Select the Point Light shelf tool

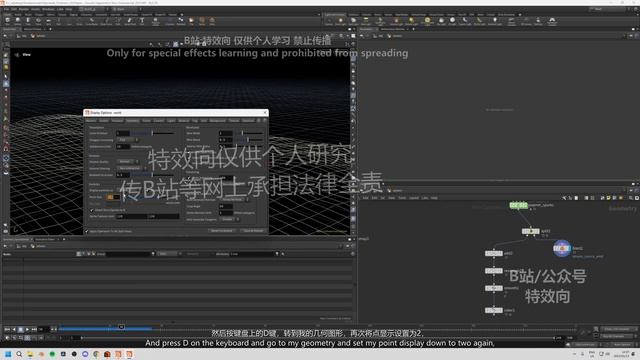(x=341, y=21)
